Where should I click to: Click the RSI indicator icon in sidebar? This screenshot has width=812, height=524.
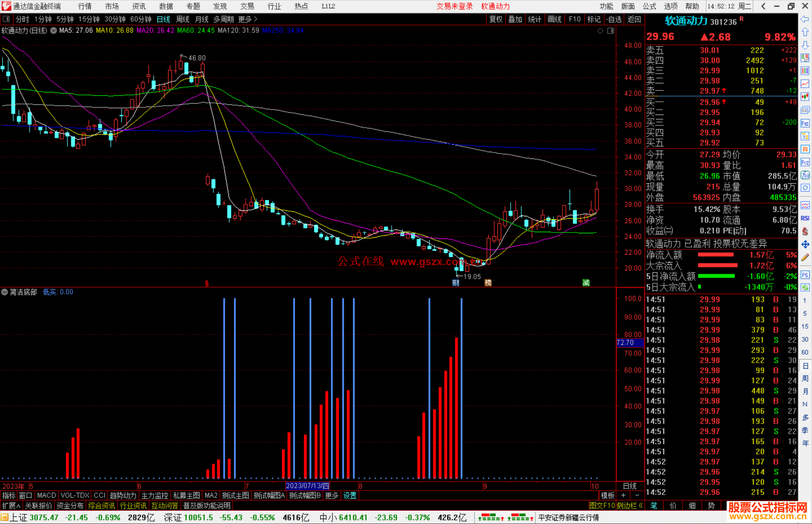[805, 218]
